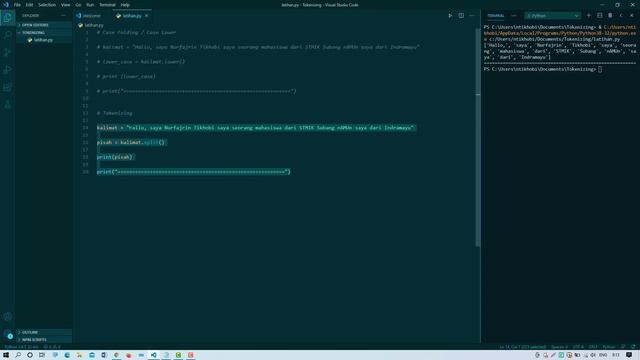Image resolution: width=640 pixels, height=360 pixels.
Task: Open the Go menu
Action: tap(78, 5)
